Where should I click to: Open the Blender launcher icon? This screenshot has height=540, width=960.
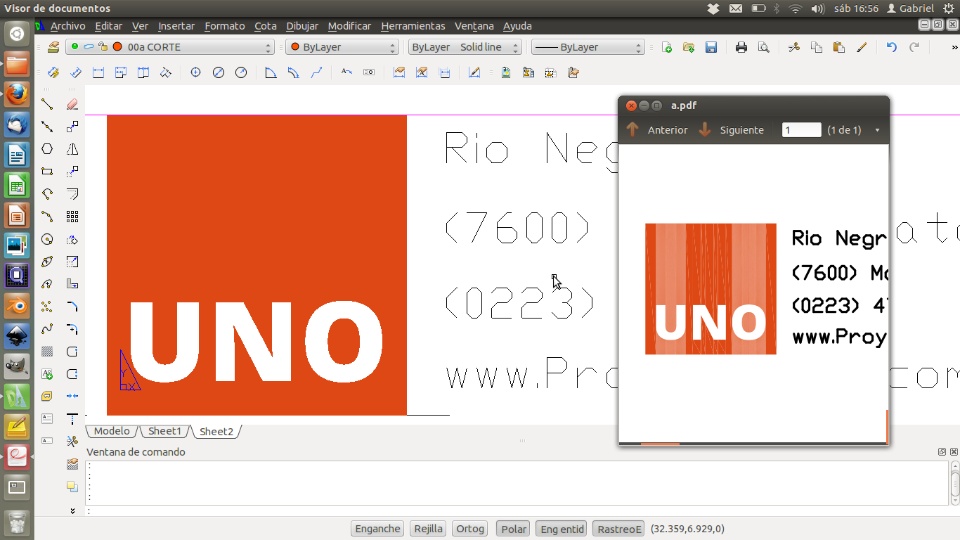17,306
